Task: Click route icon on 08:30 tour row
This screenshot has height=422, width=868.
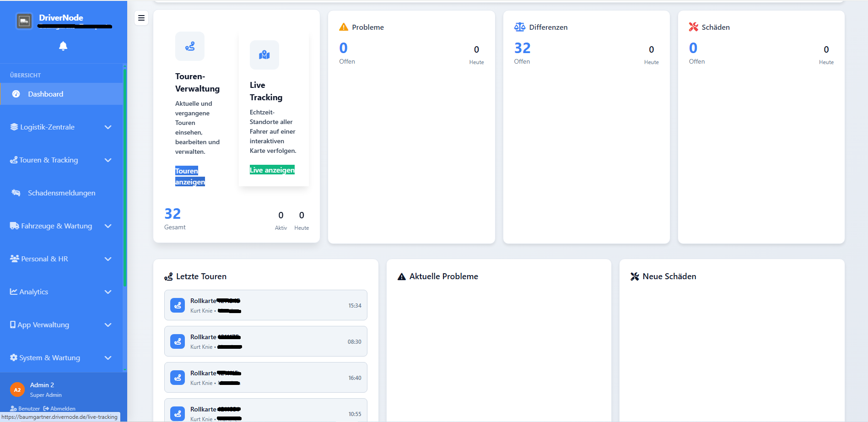Action: (178, 341)
